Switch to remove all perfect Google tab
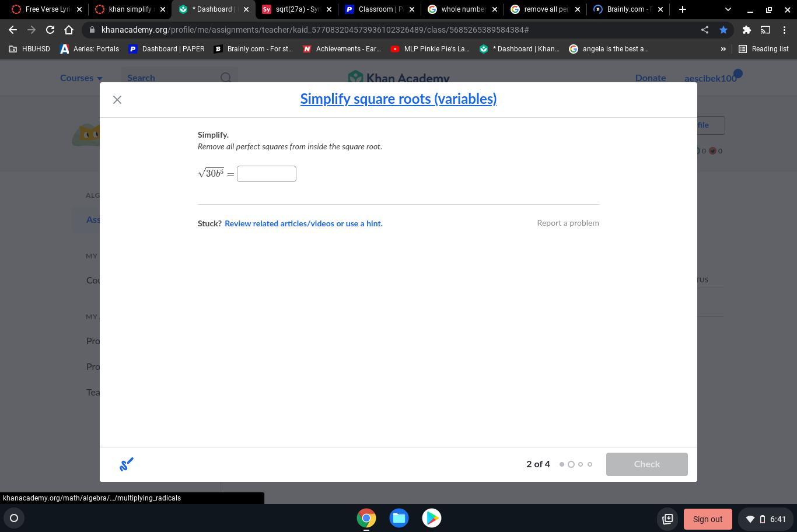The height and width of the screenshot is (532, 797). 545,9
